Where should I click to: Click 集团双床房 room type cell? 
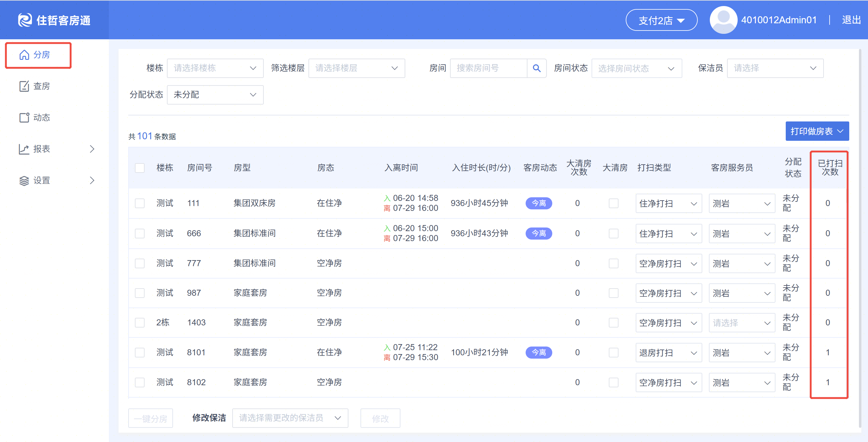[x=254, y=203]
